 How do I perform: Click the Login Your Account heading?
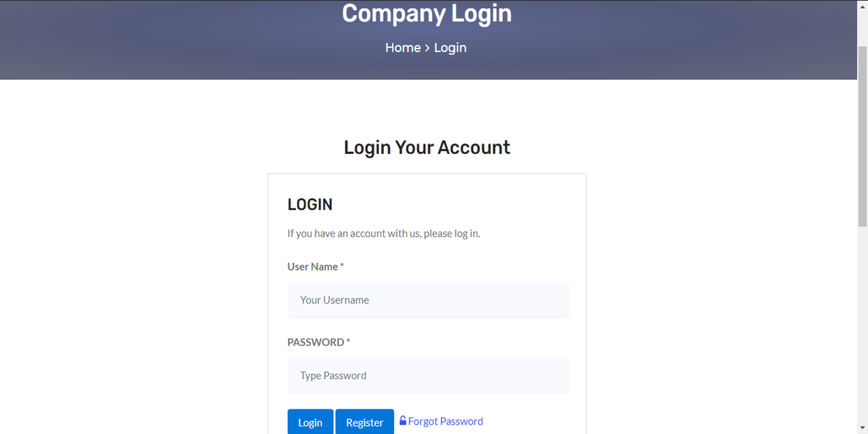tap(427, 148)
